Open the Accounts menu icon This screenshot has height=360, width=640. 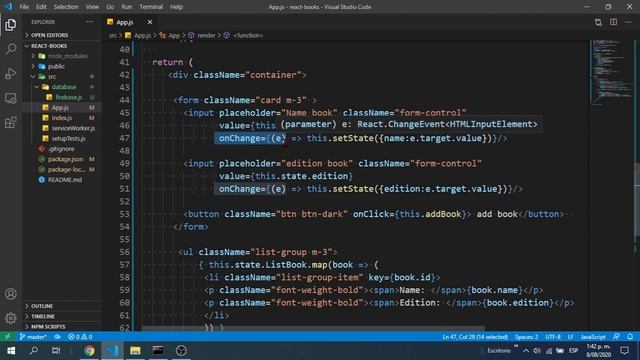click(11, 294)
